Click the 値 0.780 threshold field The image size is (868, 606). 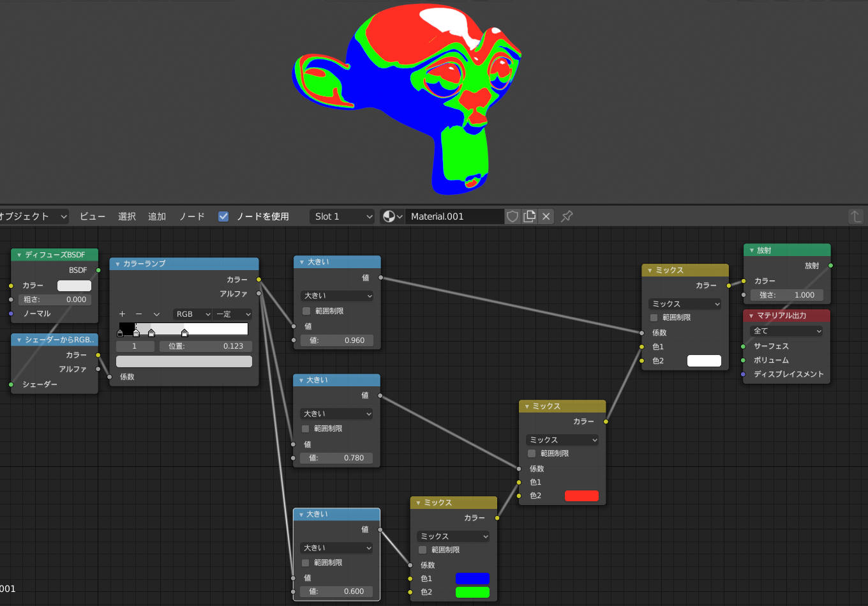point(336,458)
